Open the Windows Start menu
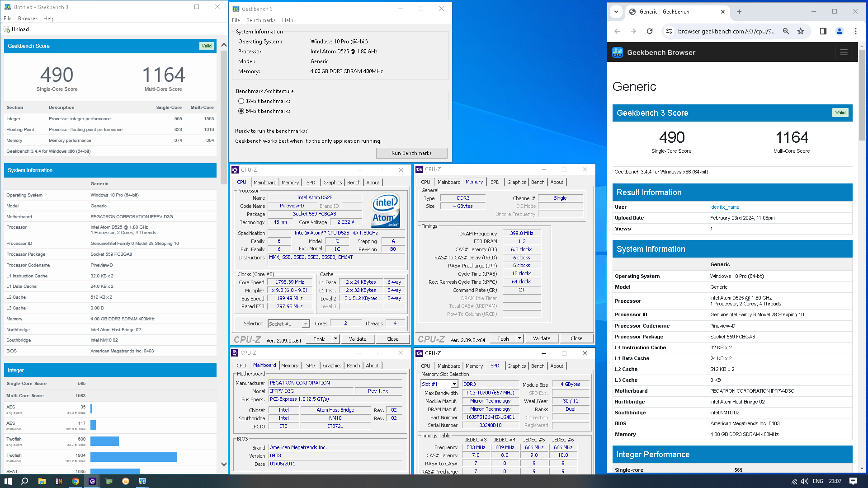 pyautogui.click(x=8, y=481)
